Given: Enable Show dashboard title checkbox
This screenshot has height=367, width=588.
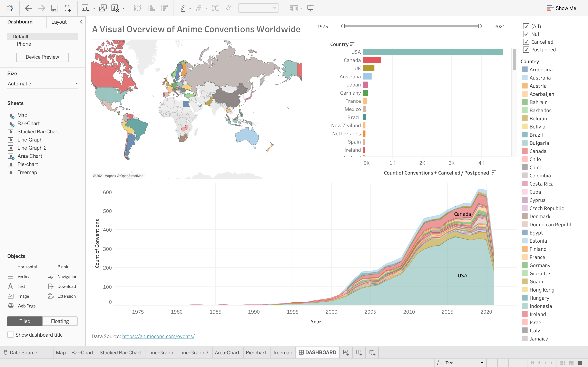Looking at the screenshot, I should pyautogui.click(x=10, y=335).
